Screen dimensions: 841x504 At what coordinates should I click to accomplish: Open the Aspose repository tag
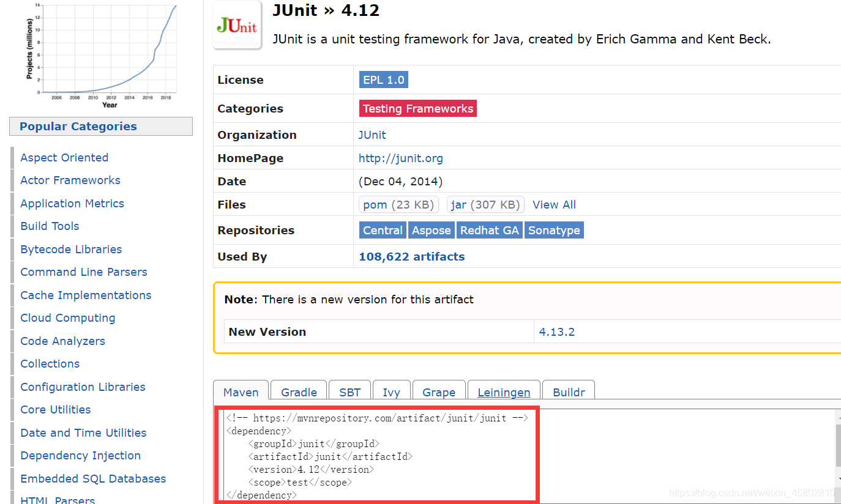(x=432, y=230)
